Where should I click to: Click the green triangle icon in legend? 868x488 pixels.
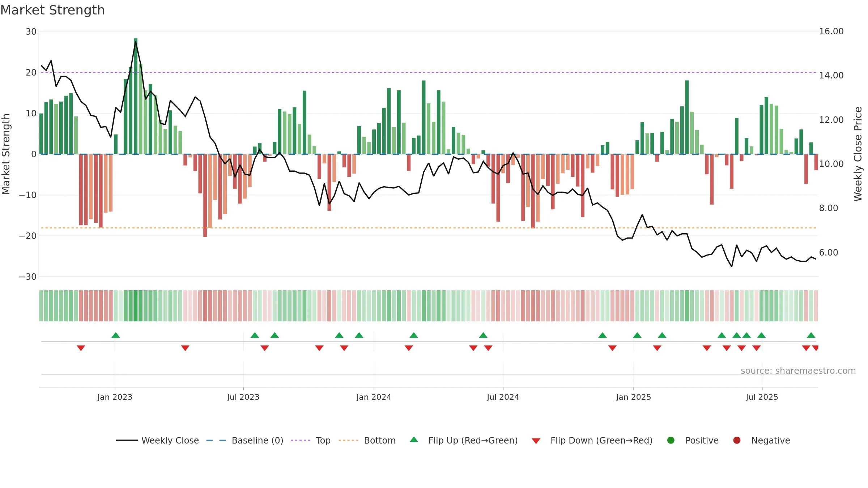414,440
